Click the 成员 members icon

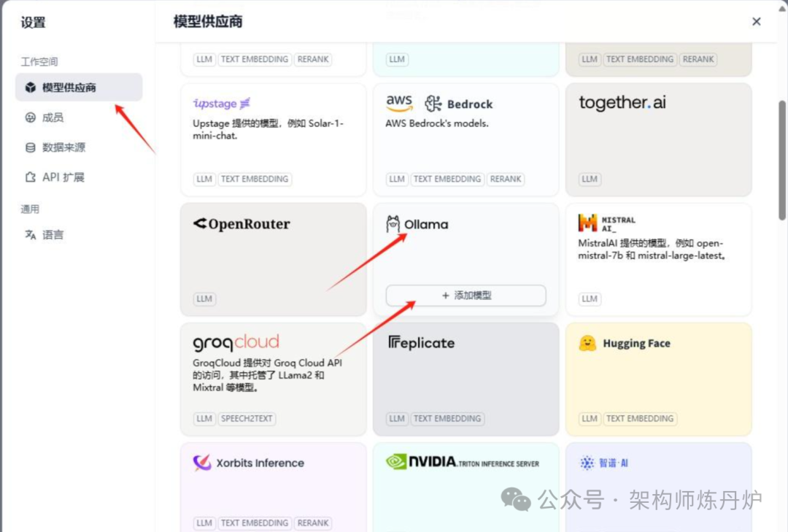point(31,117)
